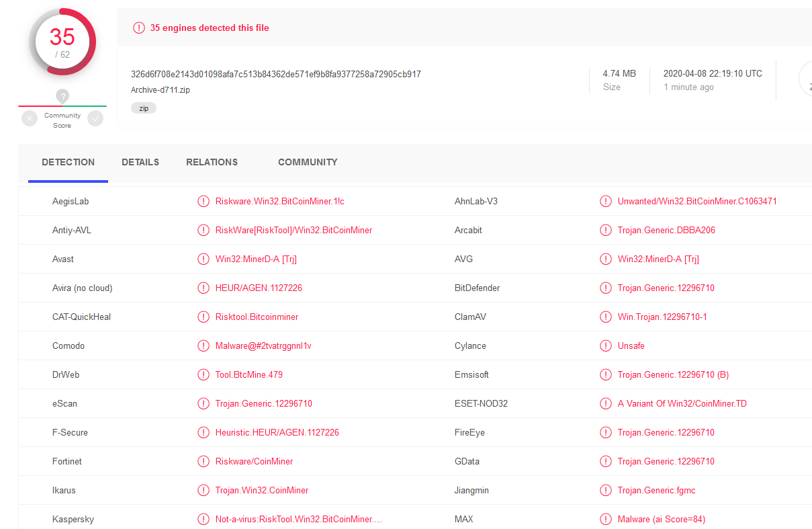The image size is (812, 529).
Task: Click Unwanted/Win32.BitCoinMiner.C1063471 detection name
Action: [697, 201]
